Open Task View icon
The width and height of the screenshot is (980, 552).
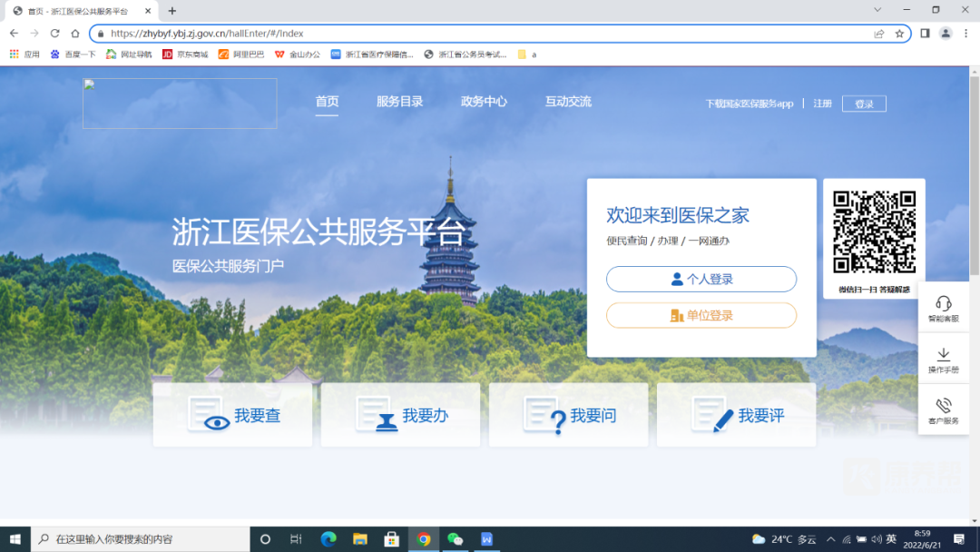click(x=296, y=539)
